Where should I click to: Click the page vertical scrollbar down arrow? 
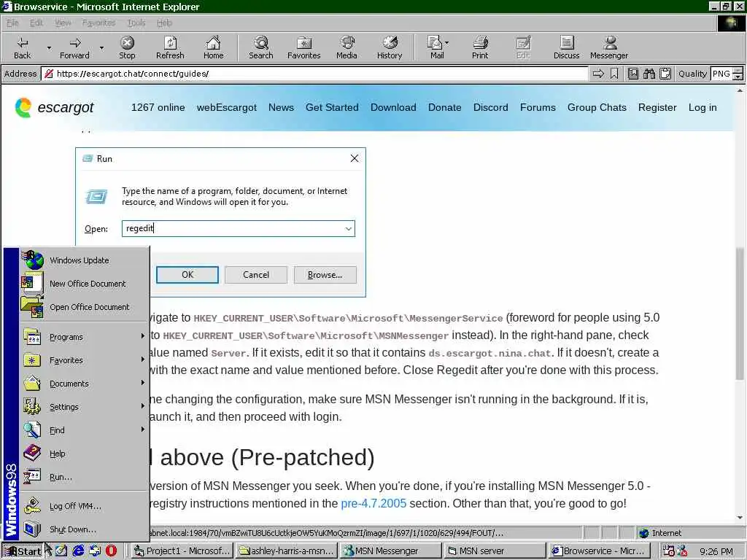point(740,518)
